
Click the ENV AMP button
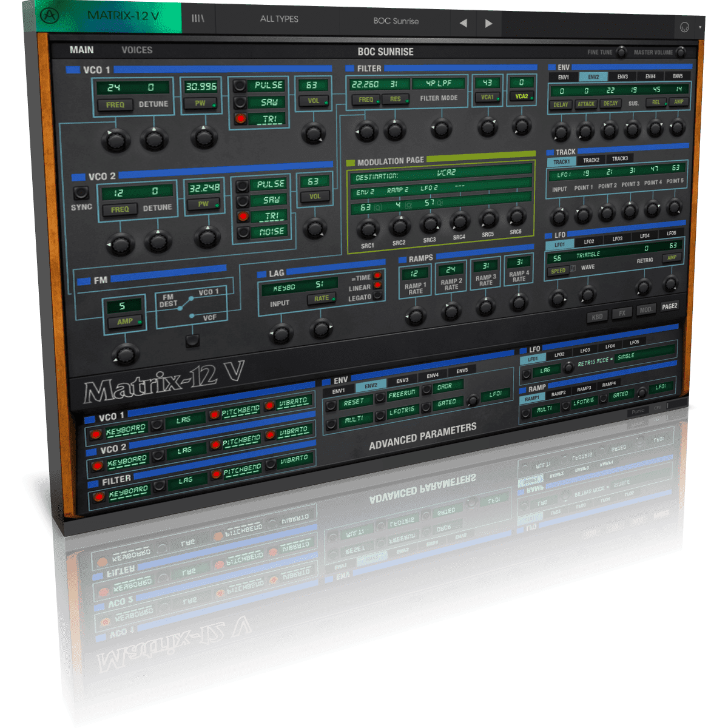679,101
